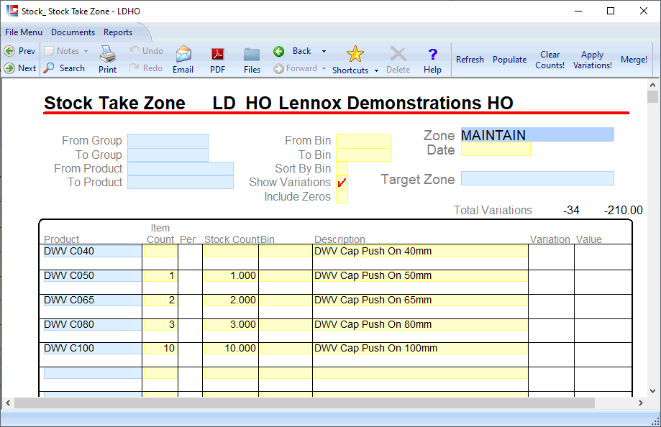Click the From Bin input field
The width and height of the screenshot is (661, 427).
pyautogui.click(x=364, y=141)
